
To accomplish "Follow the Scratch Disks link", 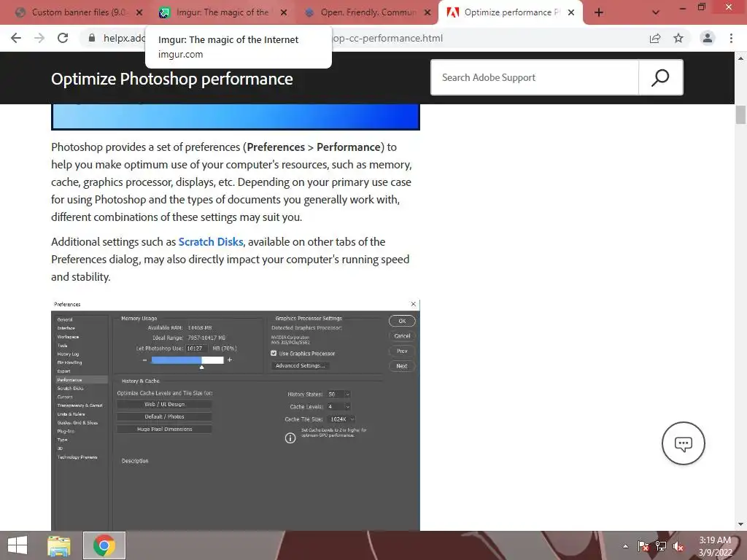I will click(x=211, y=242).
